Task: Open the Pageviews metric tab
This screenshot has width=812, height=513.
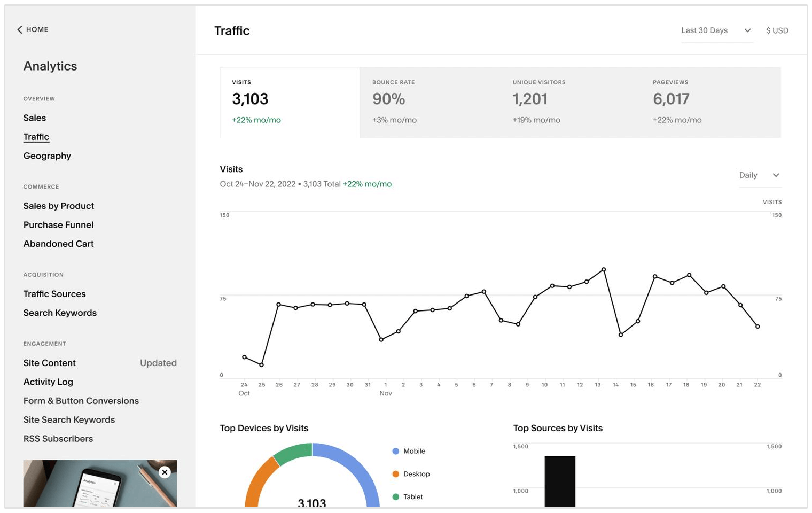Action: [x=710, y=102]
